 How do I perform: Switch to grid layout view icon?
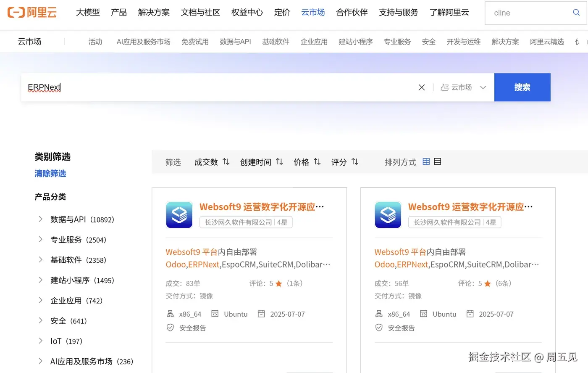pyautogui.click(x=426, y=161)
